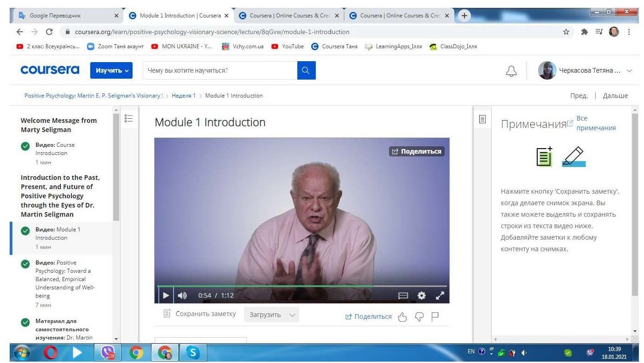Viewport: 644px width, 363px height.
Task: Toggle the notes panel icon
Action: (x=482, y=119)
